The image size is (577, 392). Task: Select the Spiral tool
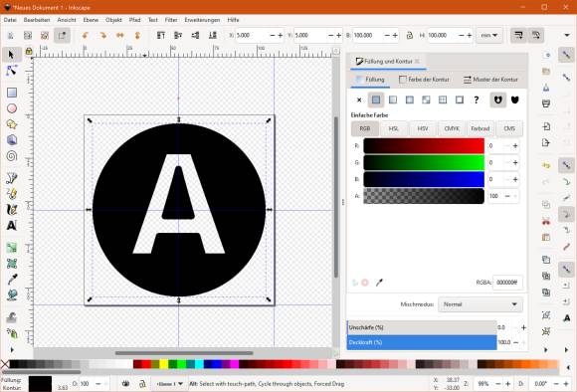(x=12, y=155)
